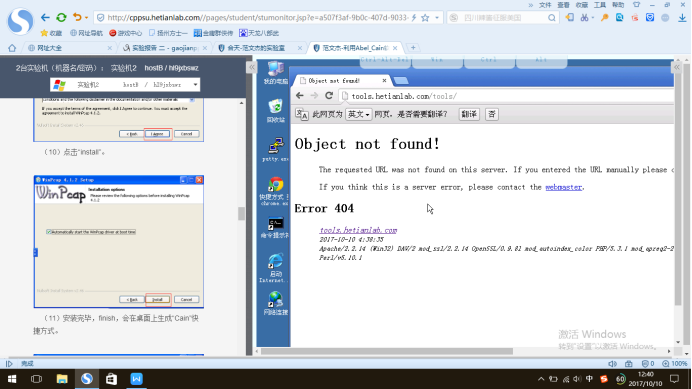The height and width of the screenshot is (389, 692).
Task: Click the webmaster link
Action: 564,187
